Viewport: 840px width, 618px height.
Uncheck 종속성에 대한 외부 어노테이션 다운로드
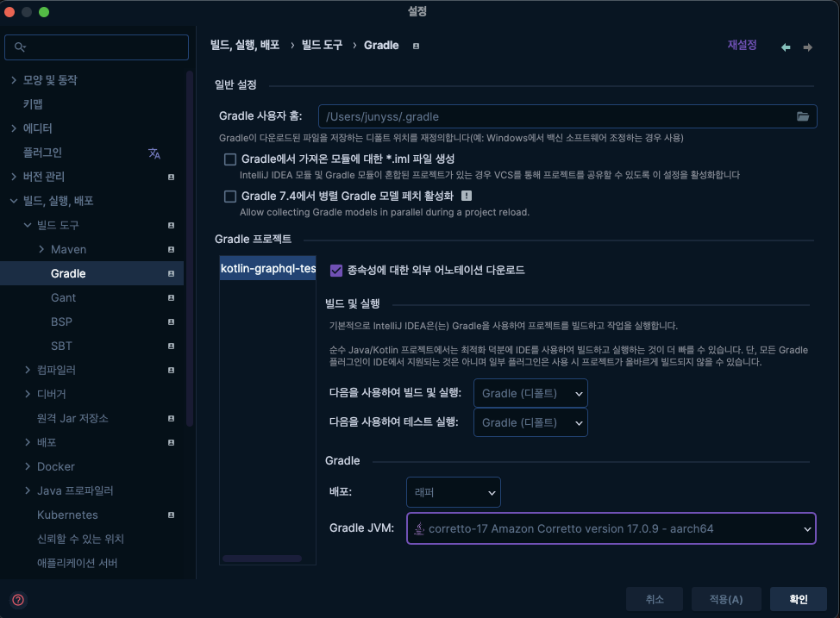click(x=335, y=271)
